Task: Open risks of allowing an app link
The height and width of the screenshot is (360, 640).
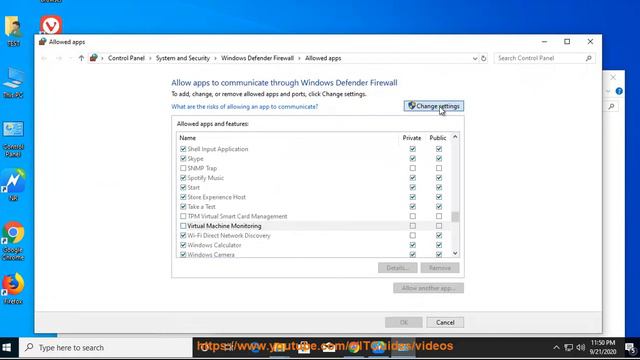Action: [244, 107]
